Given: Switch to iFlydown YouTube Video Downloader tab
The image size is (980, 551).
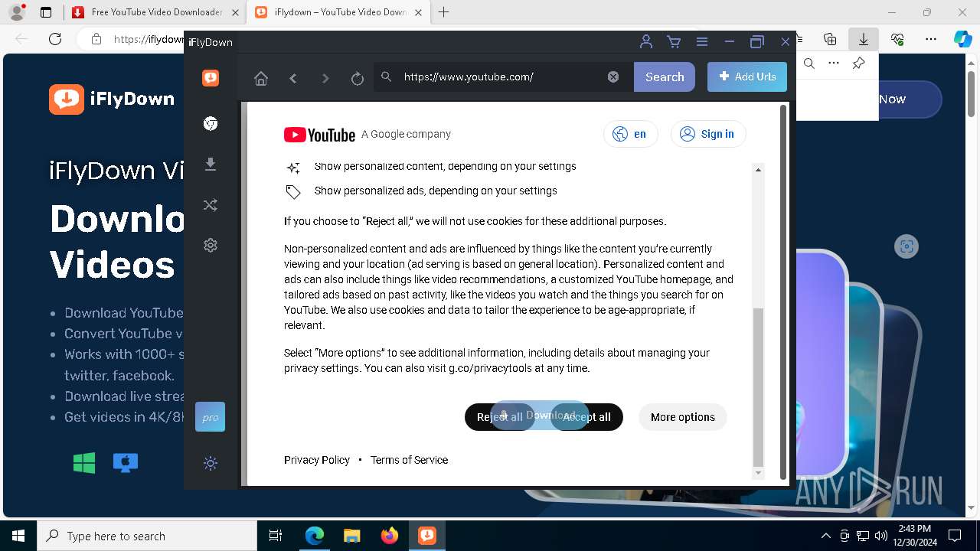Looking at the screenshot, I should click(x=339, y=12).
